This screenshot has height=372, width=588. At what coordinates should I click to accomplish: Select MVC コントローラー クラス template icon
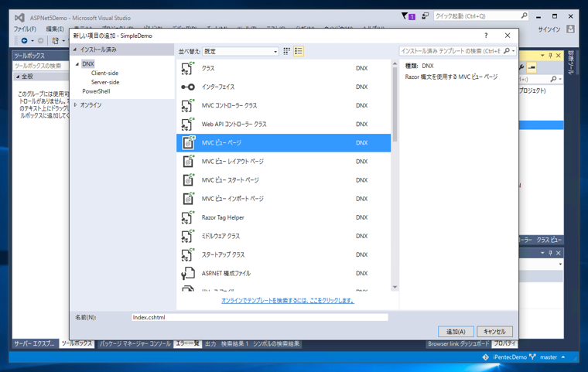(188, 105)
